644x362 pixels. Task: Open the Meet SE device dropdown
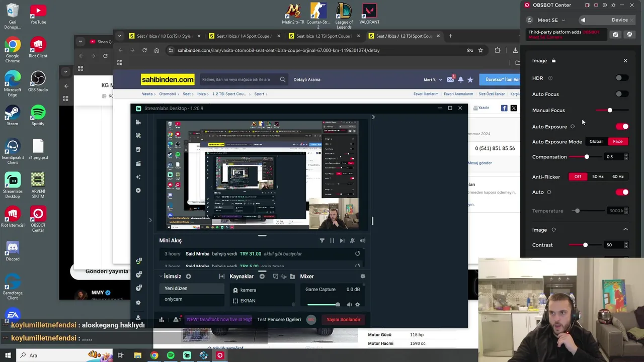(551, 20)
